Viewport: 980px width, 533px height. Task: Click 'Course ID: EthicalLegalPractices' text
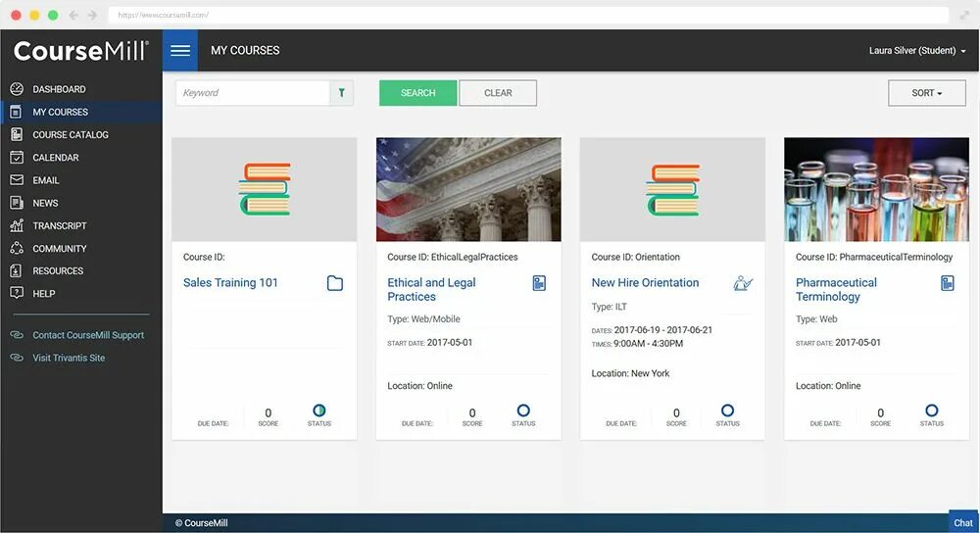click(x=453, y=257)
